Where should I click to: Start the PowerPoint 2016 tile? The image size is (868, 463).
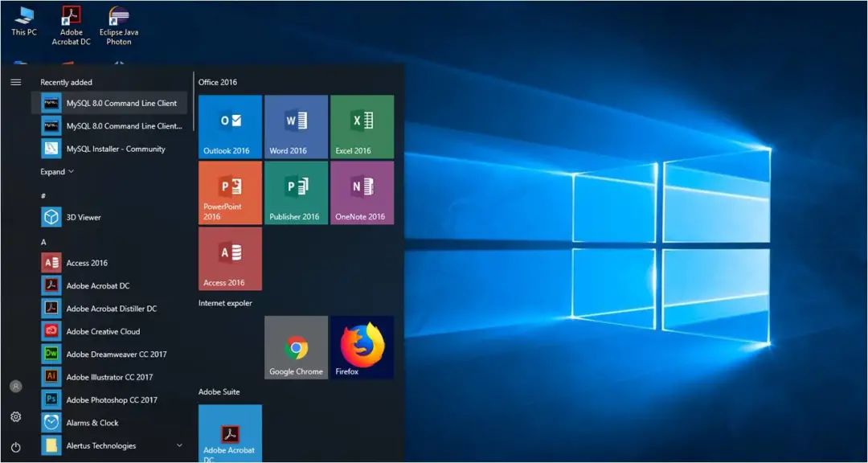[231, 193]
